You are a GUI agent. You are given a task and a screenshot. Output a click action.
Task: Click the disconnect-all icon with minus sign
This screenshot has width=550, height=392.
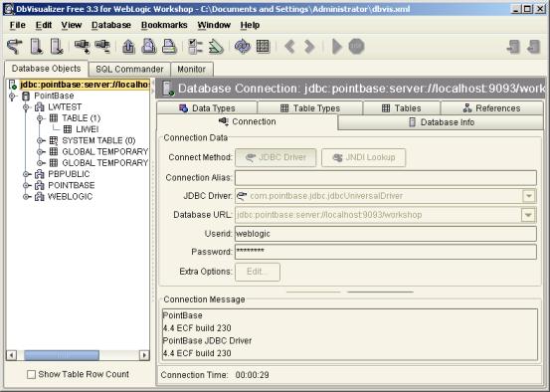tap(102, 47)
